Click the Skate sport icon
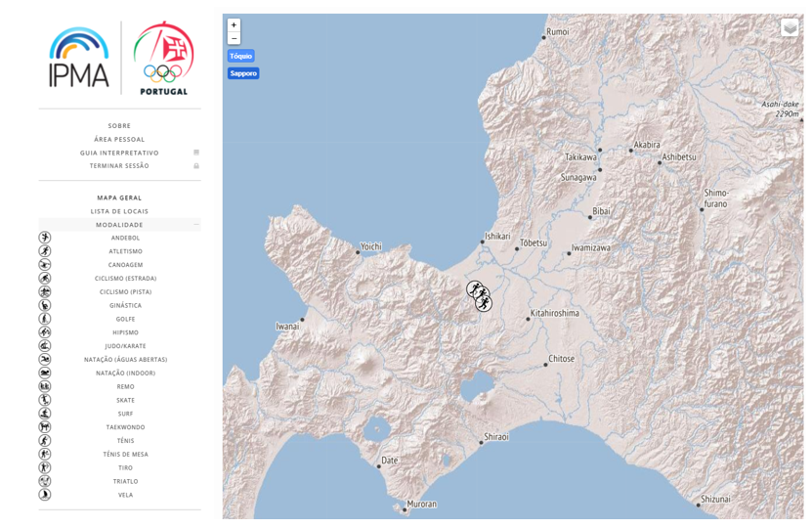This screenshot has height=528, width=812. [45, 400]
